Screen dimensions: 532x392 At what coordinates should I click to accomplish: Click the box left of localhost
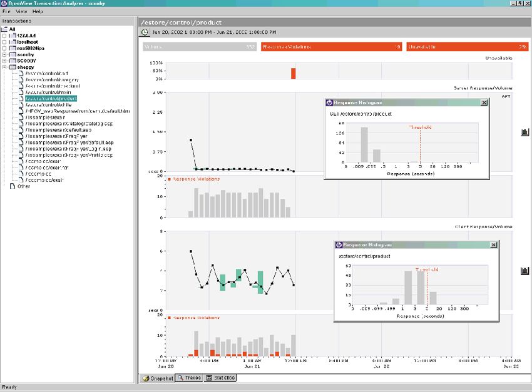coord(4,42)
